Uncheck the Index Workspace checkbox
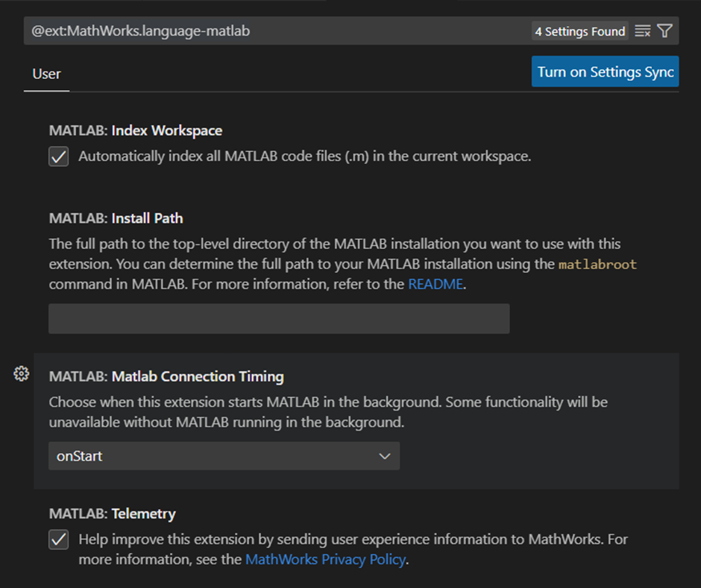701x588 pixels. point(59,157)
